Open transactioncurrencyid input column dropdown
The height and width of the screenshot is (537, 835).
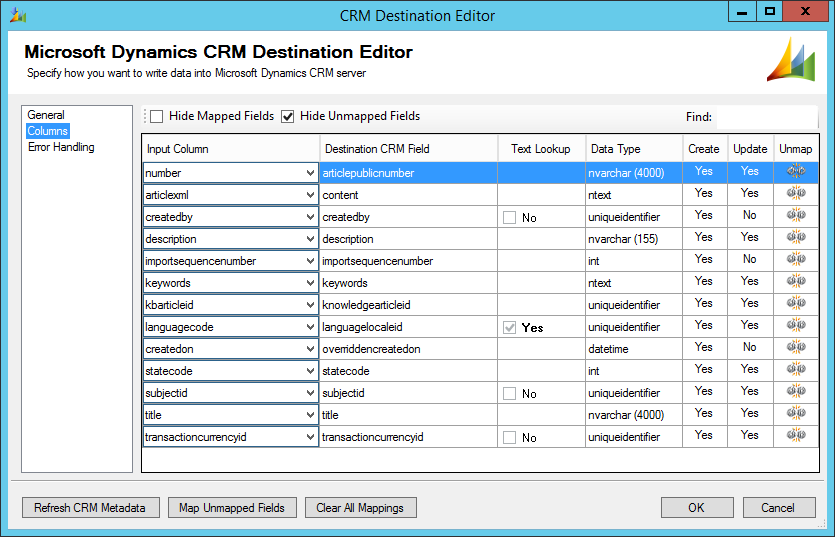[310, 437]
